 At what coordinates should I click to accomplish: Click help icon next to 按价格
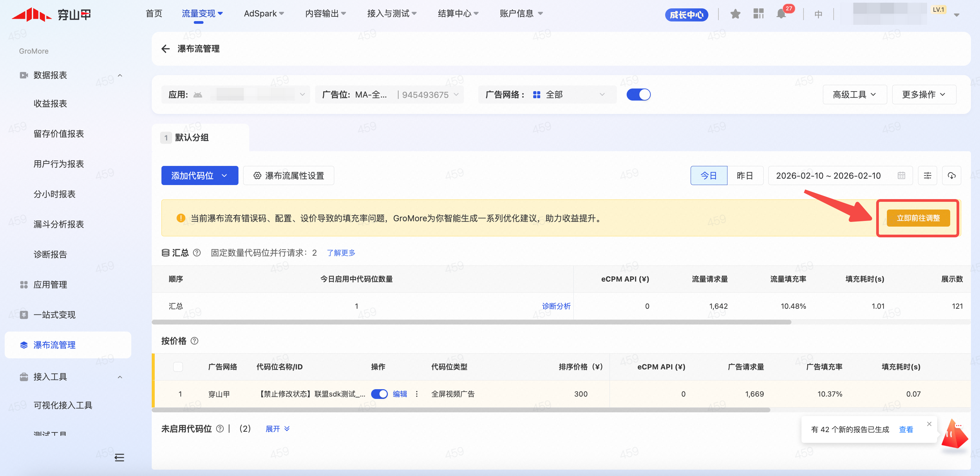[x=194, y=341]
